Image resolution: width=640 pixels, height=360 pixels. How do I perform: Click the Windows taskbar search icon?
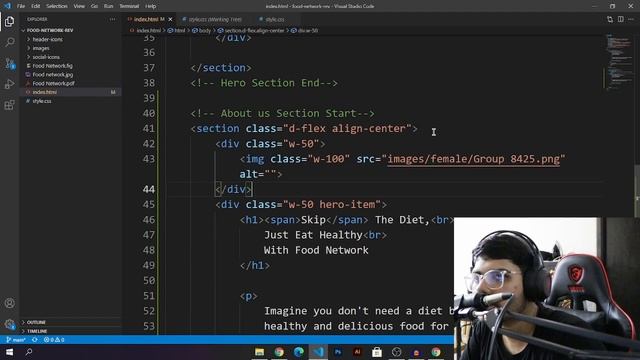tap(29, 352)
